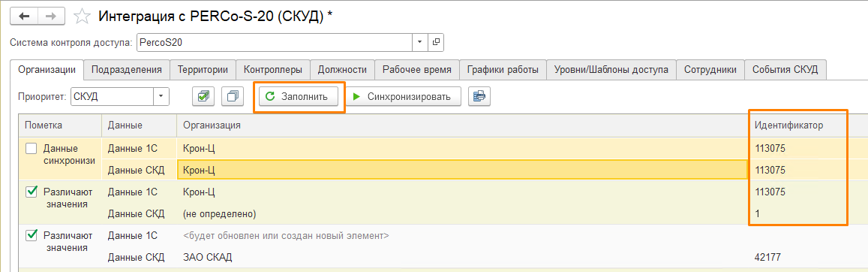Open the printer icon button after Синхронизировать

tap(479, 96)
